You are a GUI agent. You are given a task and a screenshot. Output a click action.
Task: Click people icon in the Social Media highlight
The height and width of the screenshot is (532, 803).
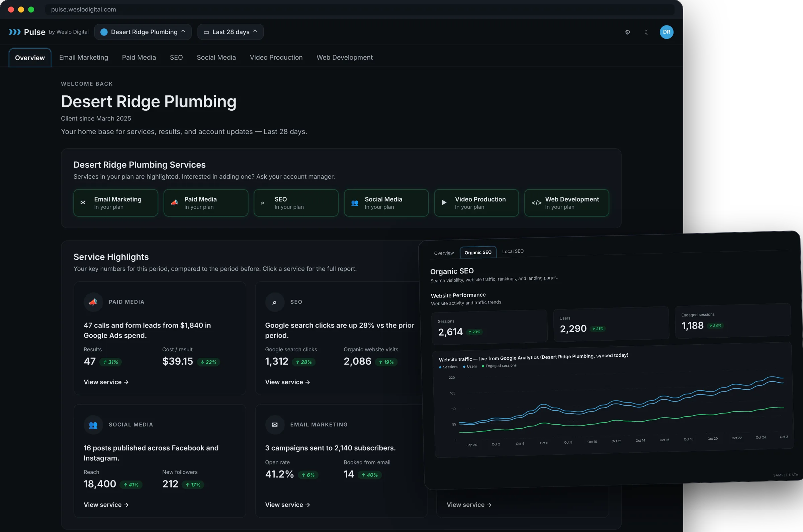[93, 425]
